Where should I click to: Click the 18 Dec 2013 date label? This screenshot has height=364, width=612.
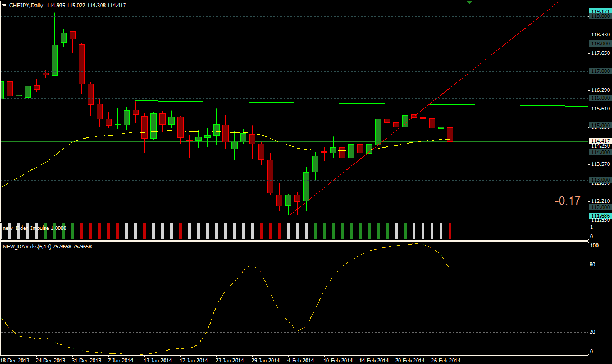[x=15, y=360]
